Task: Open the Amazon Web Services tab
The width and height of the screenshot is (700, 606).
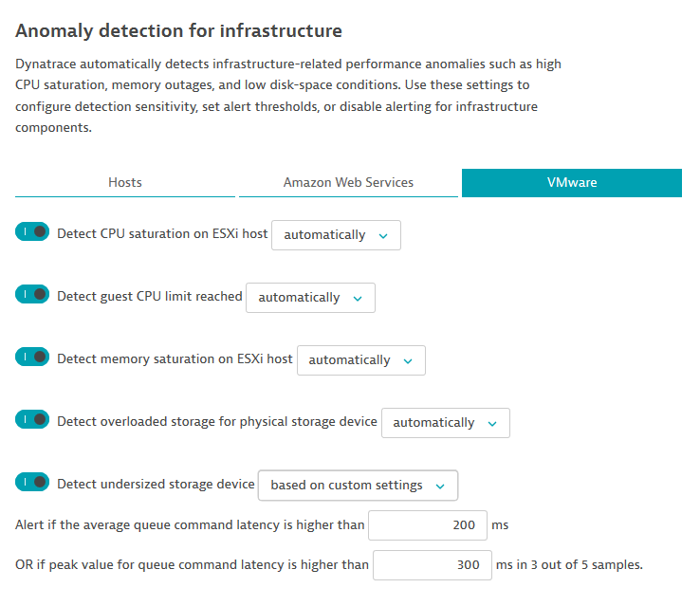Action: (348, 182)
